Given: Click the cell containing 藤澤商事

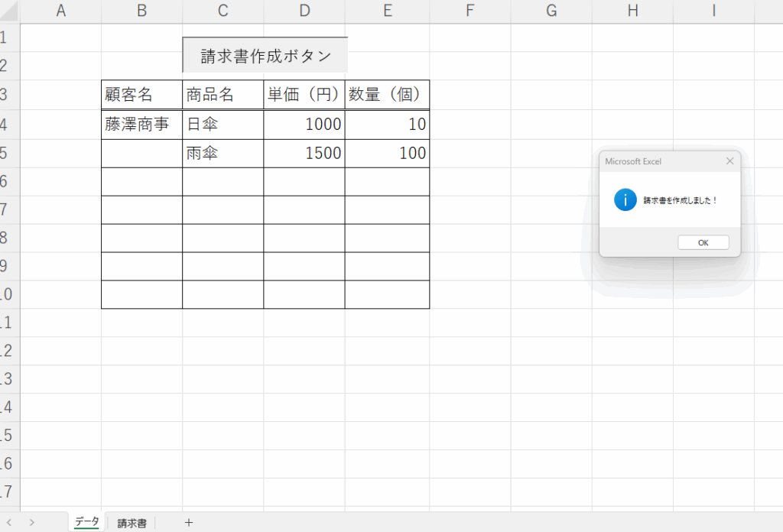Looking at the screenshot, I should tap(141, 125).
